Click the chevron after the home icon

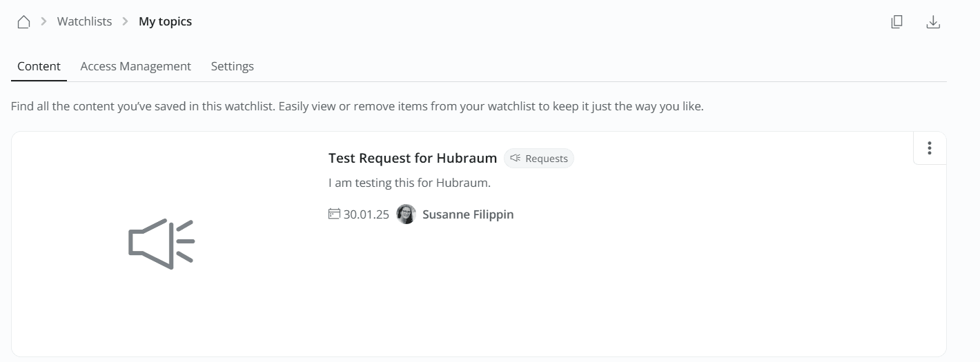[x=43, y=22]
